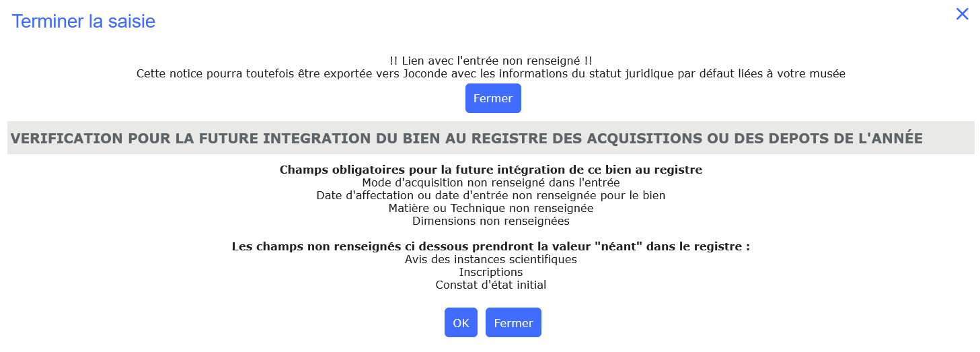Screen dimensions: 980x352
Task: Select "Matière ou Technique non renseignée" message
Action: click(x=490, y=208)
